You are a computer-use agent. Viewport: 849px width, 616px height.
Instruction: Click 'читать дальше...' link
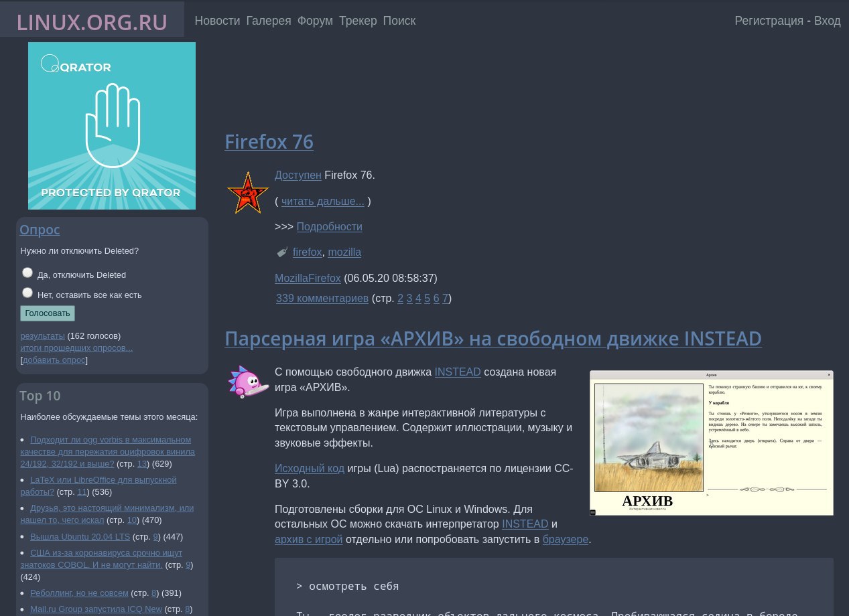point(323,201)
